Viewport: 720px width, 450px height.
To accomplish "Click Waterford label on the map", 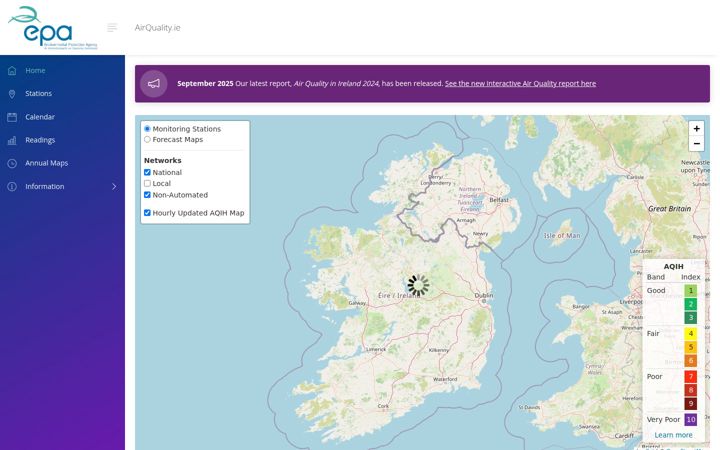I will 445,379.
